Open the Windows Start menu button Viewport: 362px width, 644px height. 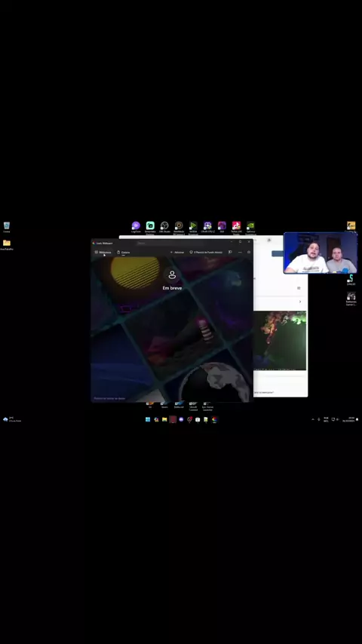pos(148,419)
